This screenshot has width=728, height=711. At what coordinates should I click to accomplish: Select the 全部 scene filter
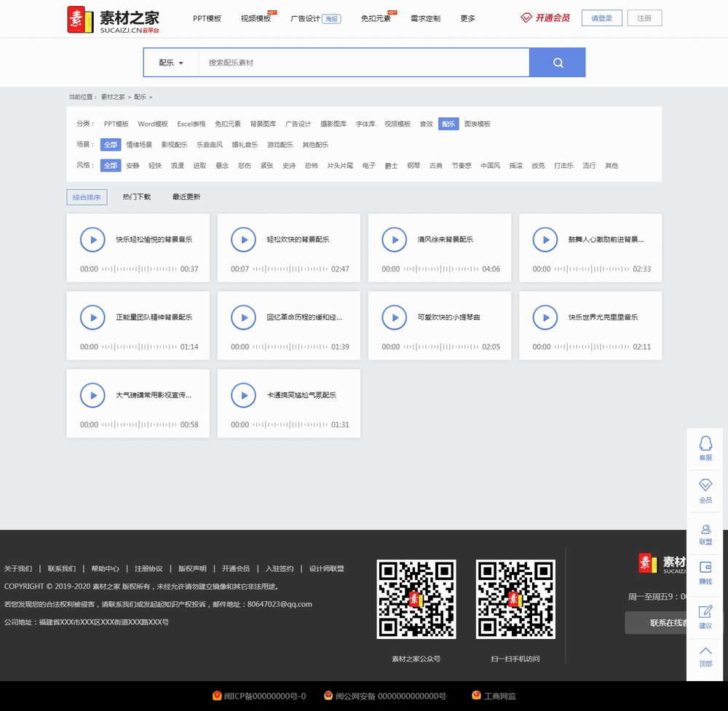point(111,145)
